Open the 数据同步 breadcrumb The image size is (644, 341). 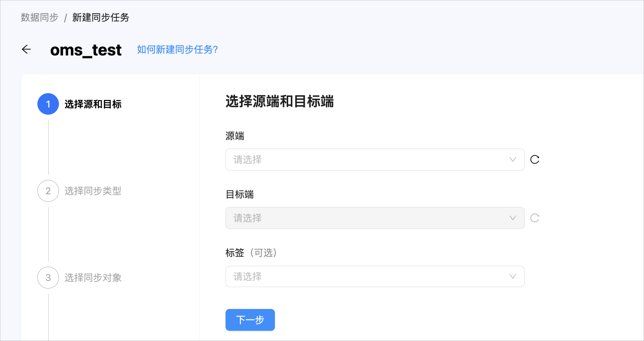pyautogui.click(x=40, y=17)
